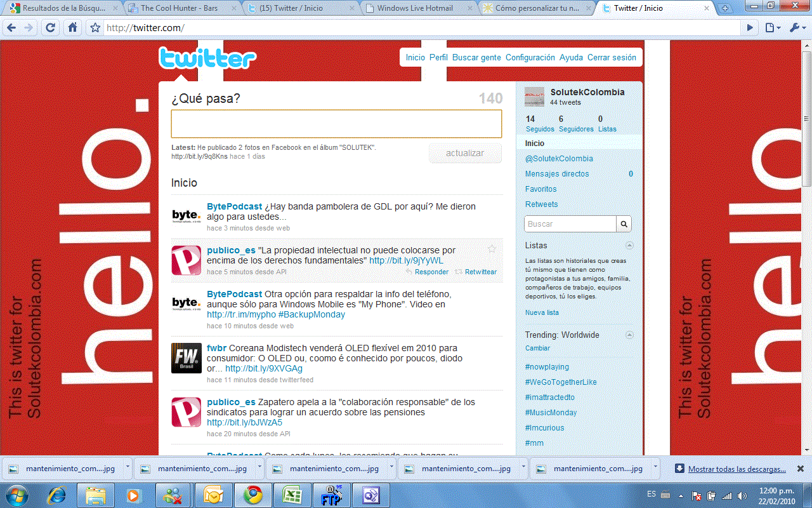Open Favoritos in sidebar
Viewport: 812px width, 508px height.
point(541,189)
